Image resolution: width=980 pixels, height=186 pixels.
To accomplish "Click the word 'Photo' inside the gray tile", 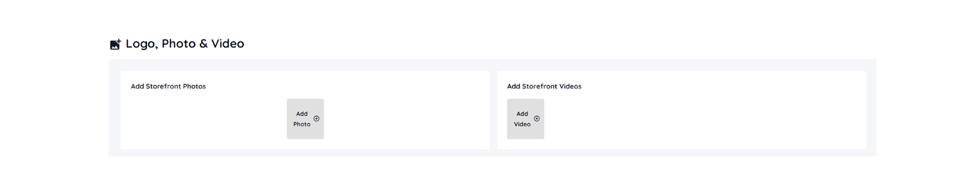I will (x=302, y=125).
